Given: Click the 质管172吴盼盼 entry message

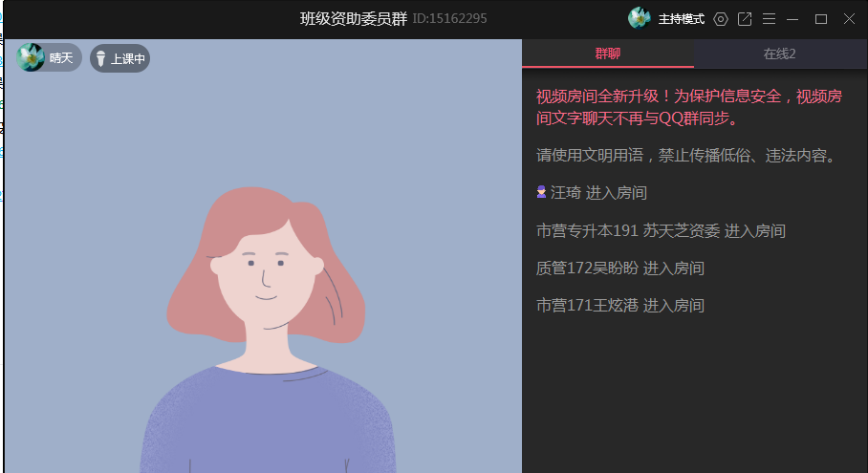Looking at the screenshot, I should (620, 268).
